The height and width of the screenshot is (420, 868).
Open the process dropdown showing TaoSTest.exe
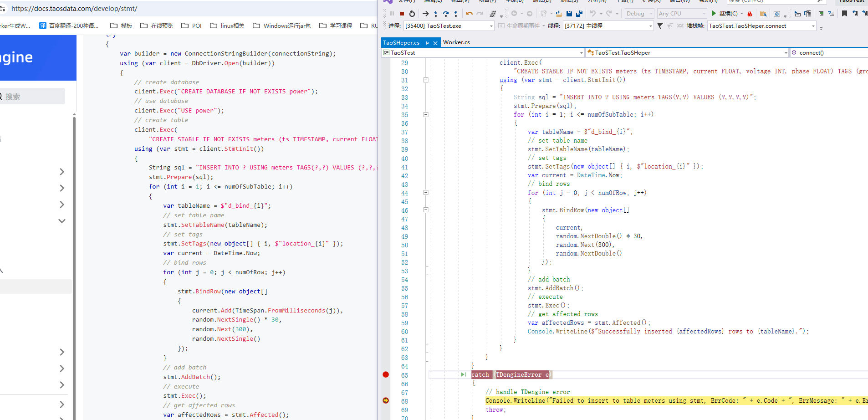491,26
